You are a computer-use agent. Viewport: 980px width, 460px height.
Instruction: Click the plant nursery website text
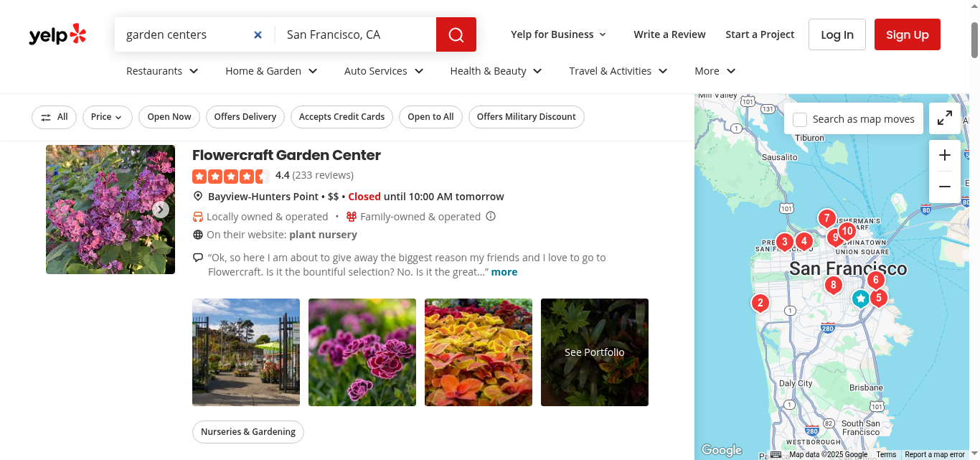pos(323,235)
